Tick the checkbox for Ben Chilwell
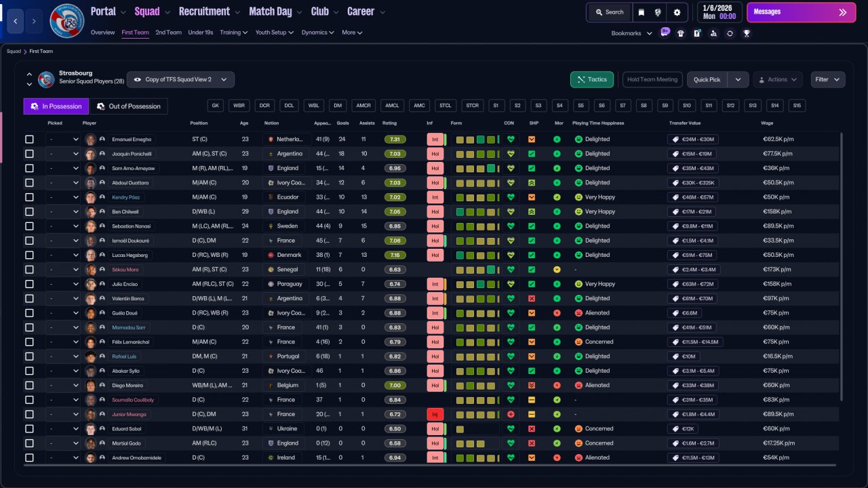 tap(29, 211)
